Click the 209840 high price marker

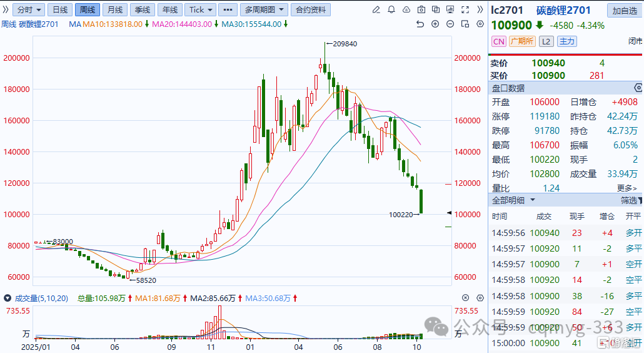[345, 44]
